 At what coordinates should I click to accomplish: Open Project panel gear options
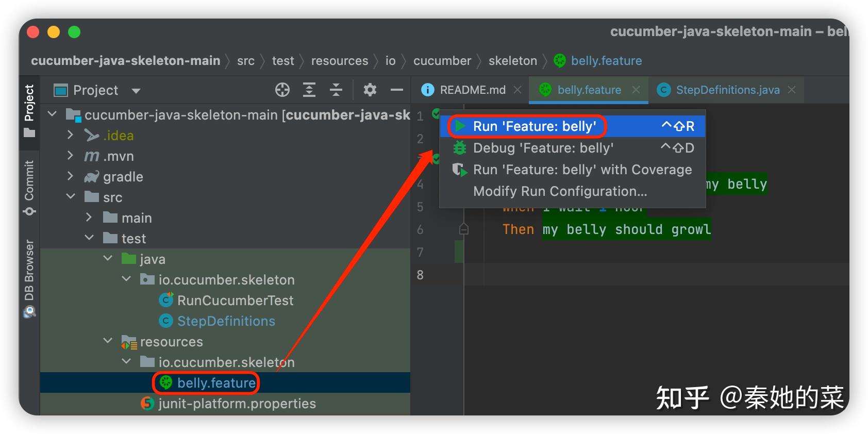(x=370, y=90)
